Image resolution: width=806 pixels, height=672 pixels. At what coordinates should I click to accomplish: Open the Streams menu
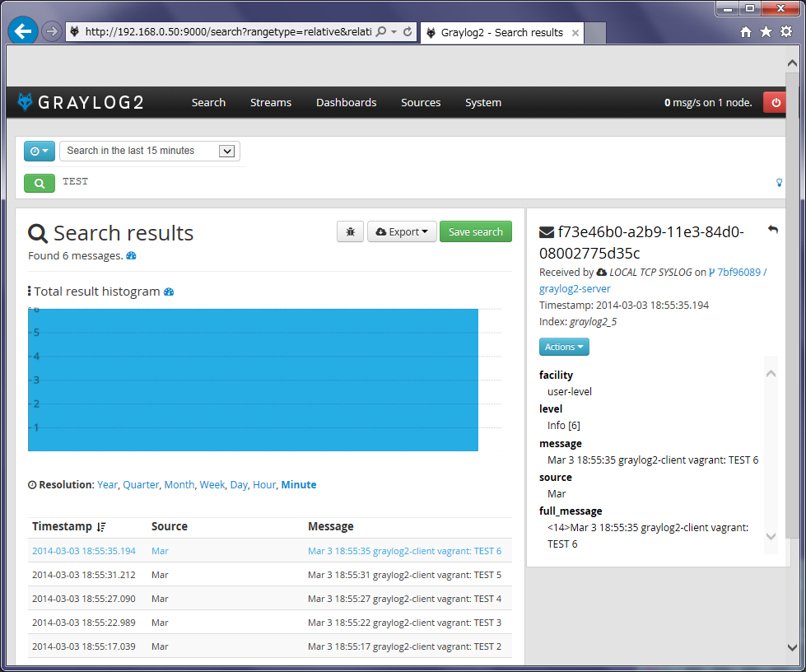[271, 102]
